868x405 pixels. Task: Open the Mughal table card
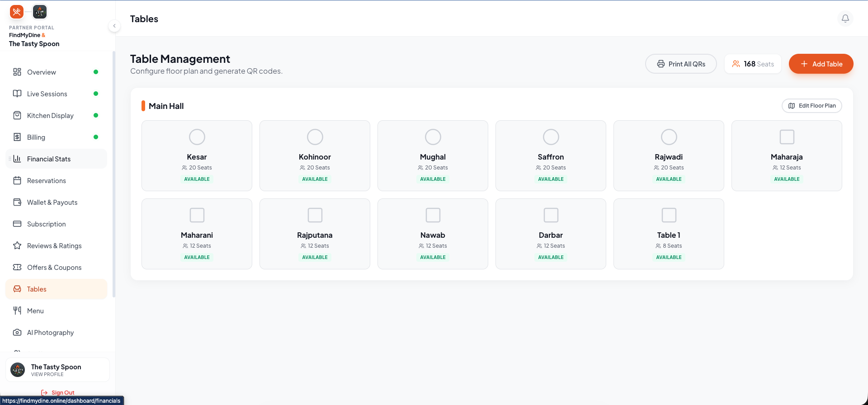pos(433,155)
